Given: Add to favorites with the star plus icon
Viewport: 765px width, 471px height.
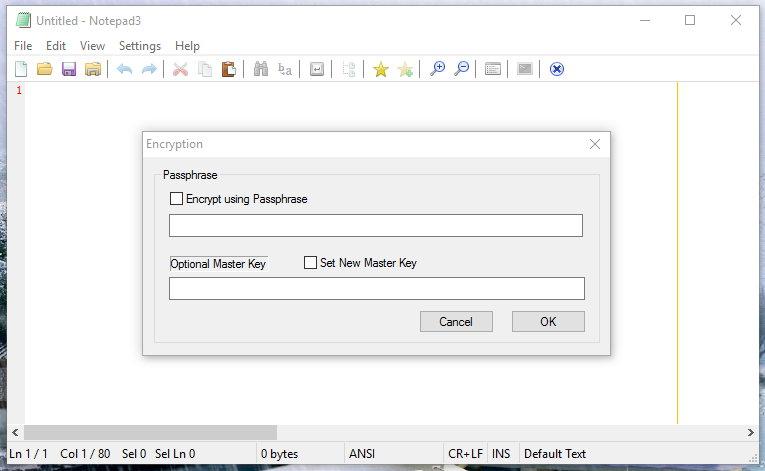Looking at the screenshot, I should (x=405, y=69).
